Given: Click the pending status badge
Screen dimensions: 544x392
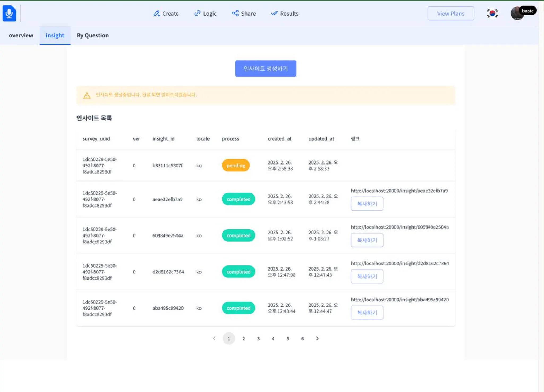Looking at the screenshot, I should [x=236, y=165].
